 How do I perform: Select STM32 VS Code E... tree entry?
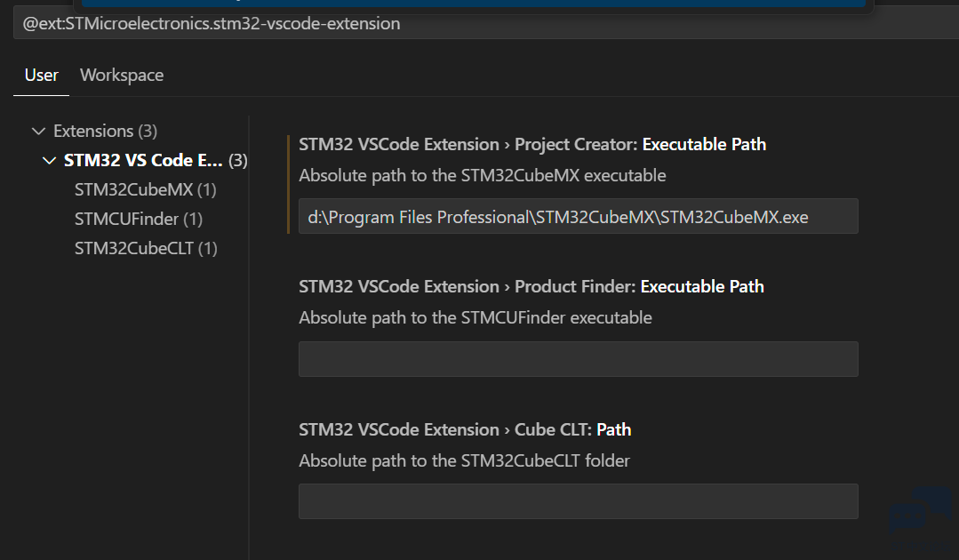tap(156, 160)
